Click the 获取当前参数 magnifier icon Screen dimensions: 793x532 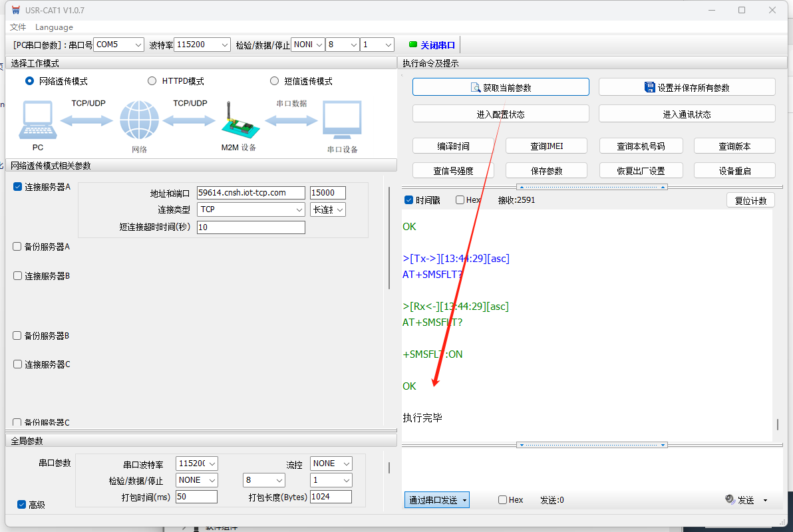(476, 88)
